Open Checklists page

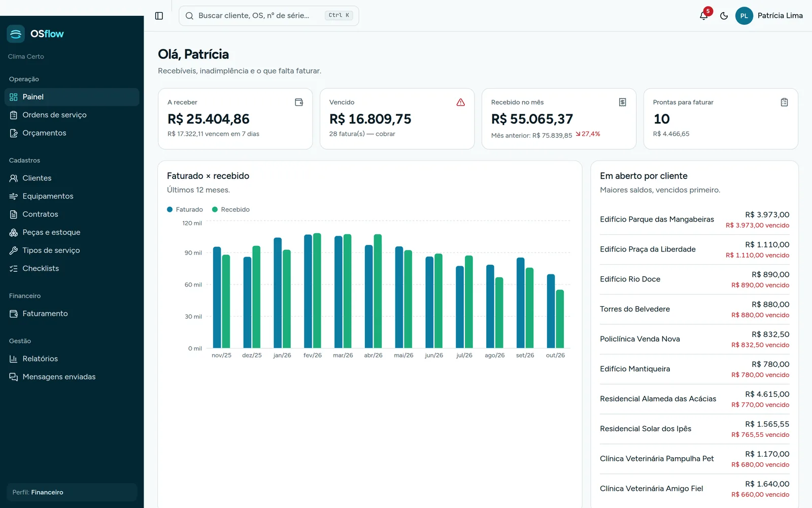click(x=72, y=268)
